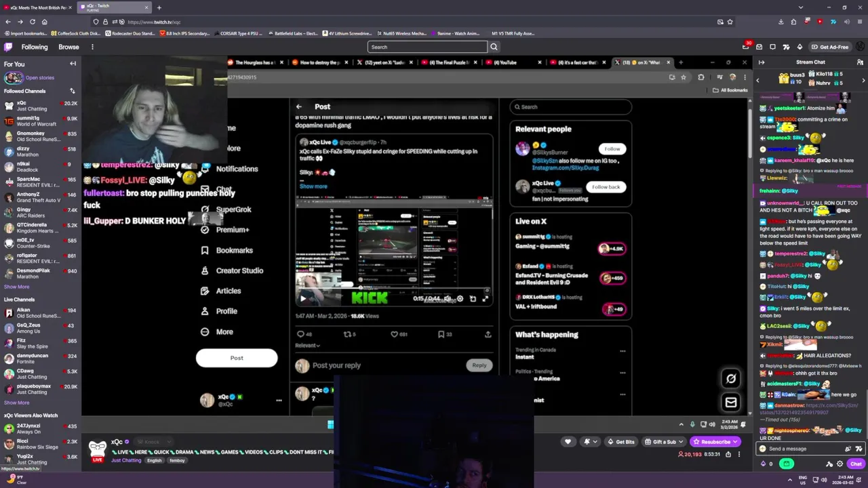Open the stream more options menu

point(739,454)
